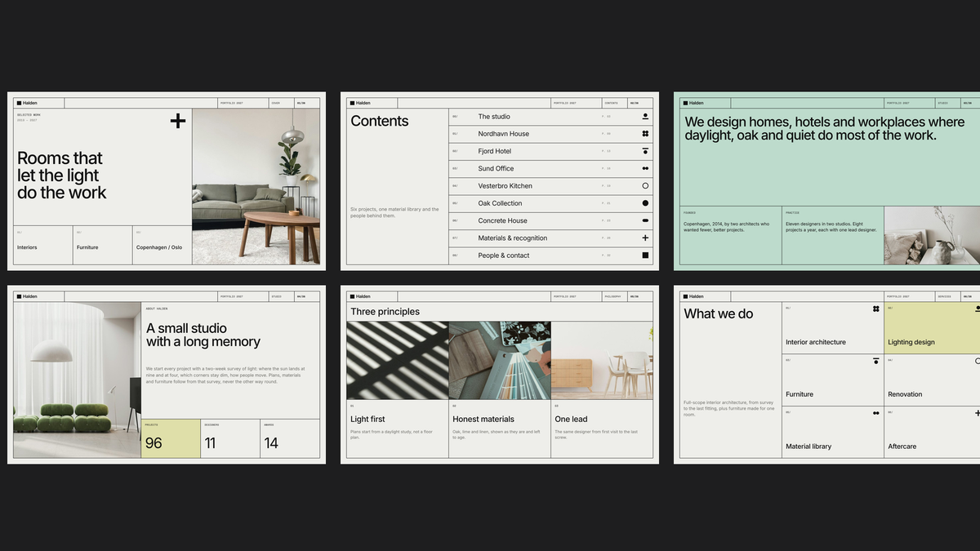Click the icon beside Fjord Hotel row
This screenshot has height=551, width=980.
point(645,151)
